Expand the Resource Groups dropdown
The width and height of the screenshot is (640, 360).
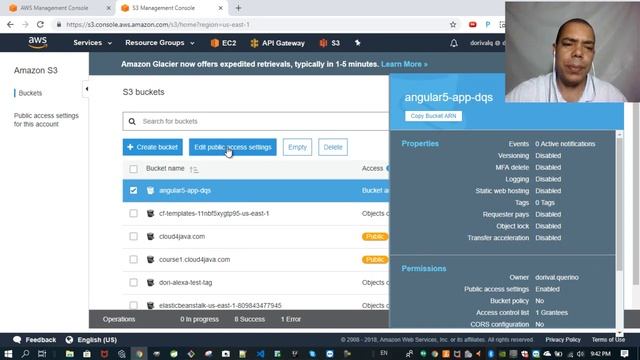[x=160, y=43]
